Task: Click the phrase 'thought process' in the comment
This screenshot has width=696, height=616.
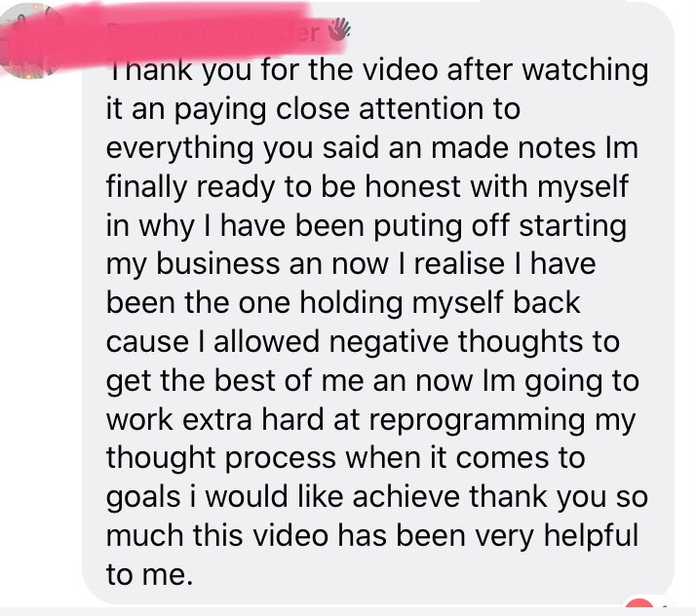Action: tap(221, 459)
